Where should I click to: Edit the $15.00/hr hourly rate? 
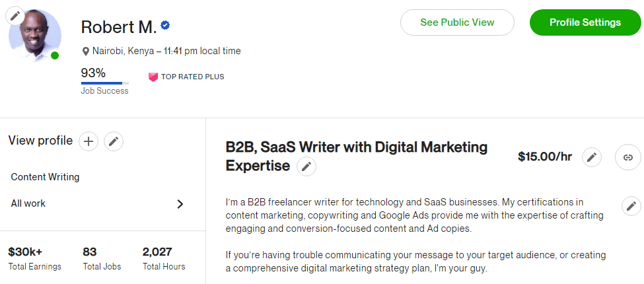592,157
